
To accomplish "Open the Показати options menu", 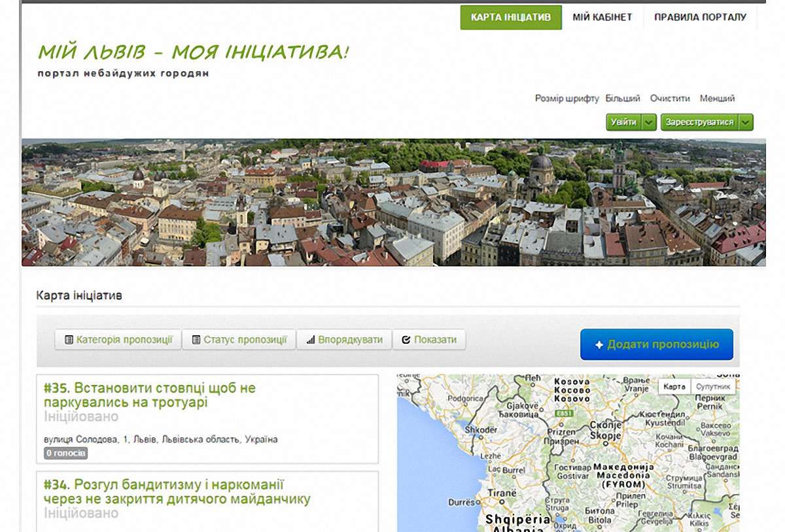I will pyautogui.click(x=429, y=340).
